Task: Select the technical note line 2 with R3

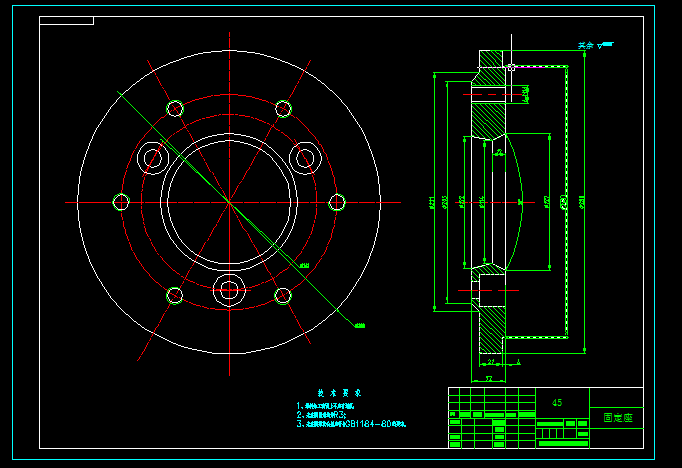Action: 321,415
